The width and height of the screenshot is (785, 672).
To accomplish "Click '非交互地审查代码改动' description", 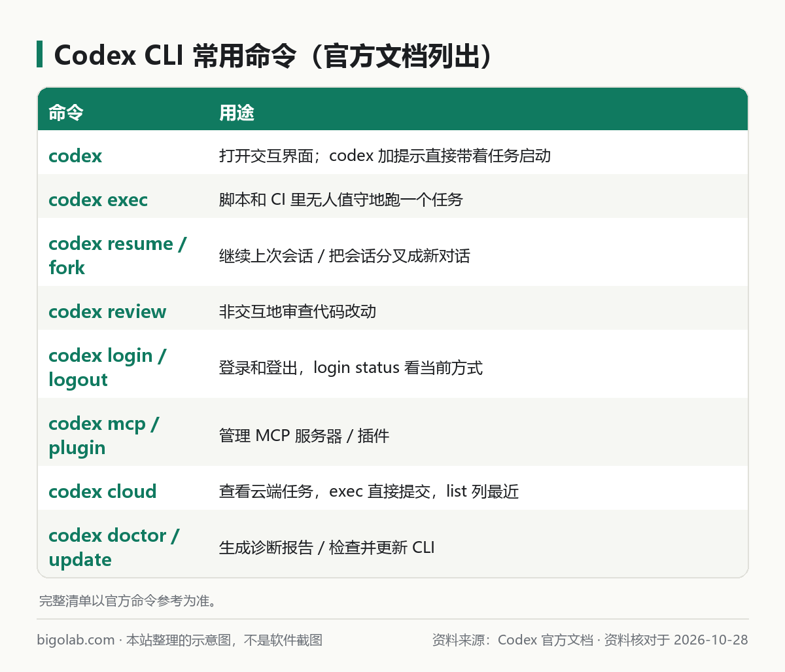I will point(298,311).
